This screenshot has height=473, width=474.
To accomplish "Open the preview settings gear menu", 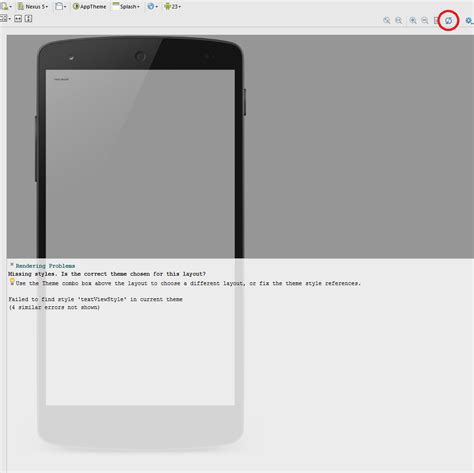I will click(x=469, y=21).
